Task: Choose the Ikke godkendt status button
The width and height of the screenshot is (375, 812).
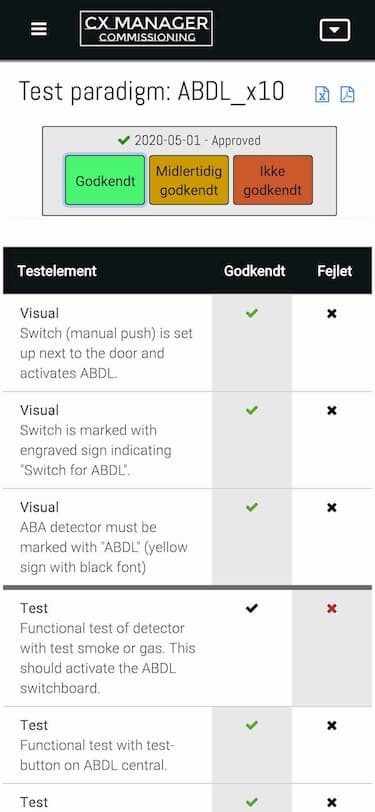Action: (272, 181)
